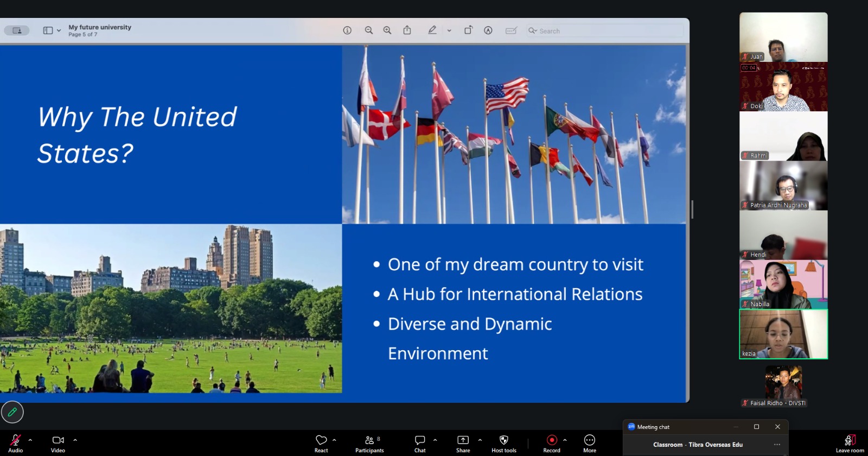868x456 pixels.
Task: Click the "Page 5 of 7" indicator
Action: [83, 34]
